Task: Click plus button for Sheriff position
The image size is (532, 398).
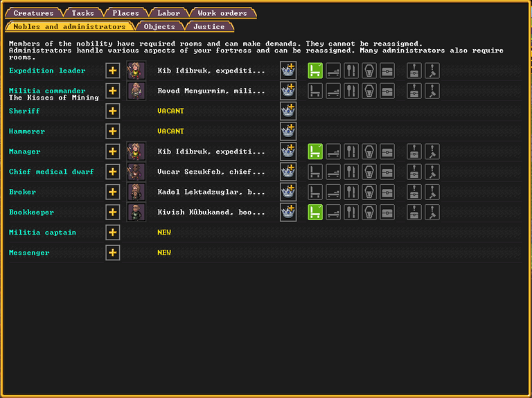Action: tap(113, 111)
